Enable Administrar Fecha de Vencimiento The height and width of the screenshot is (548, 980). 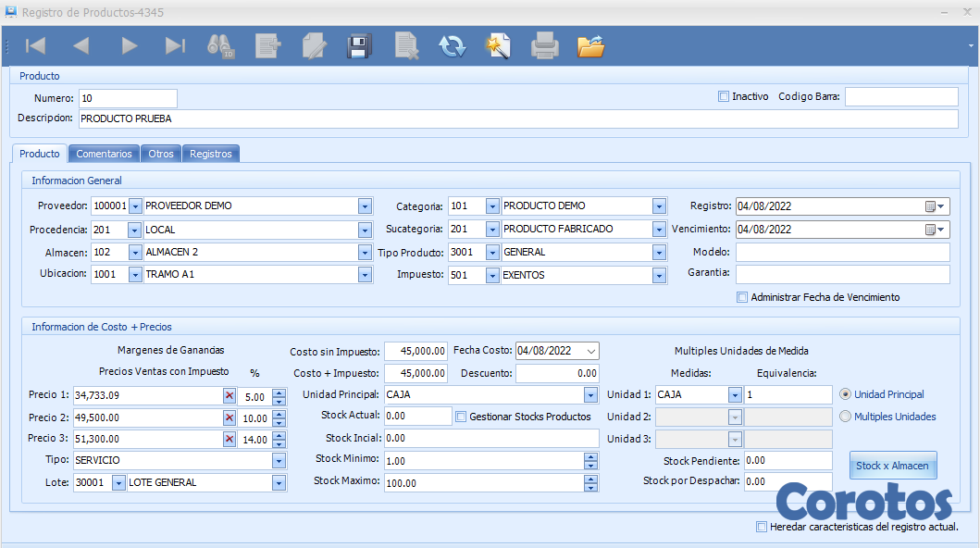coord(742,297)
